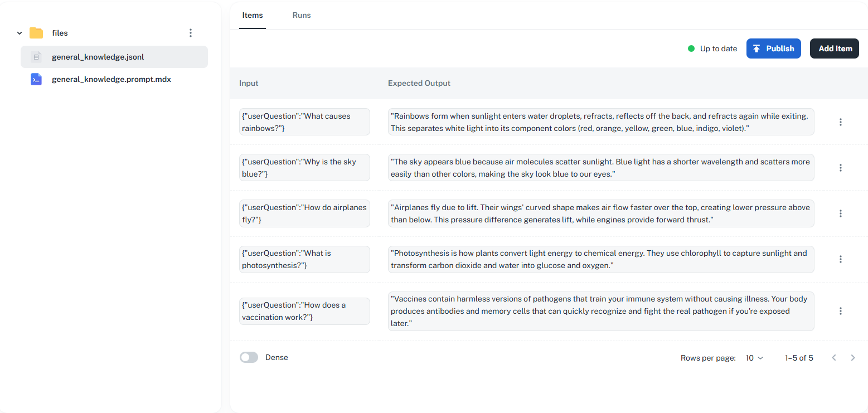The width and height of the screenshot is (868, 413).
Task: Click input cell 'How do airplanes fly?'
Action: click(x=304, y=213)
